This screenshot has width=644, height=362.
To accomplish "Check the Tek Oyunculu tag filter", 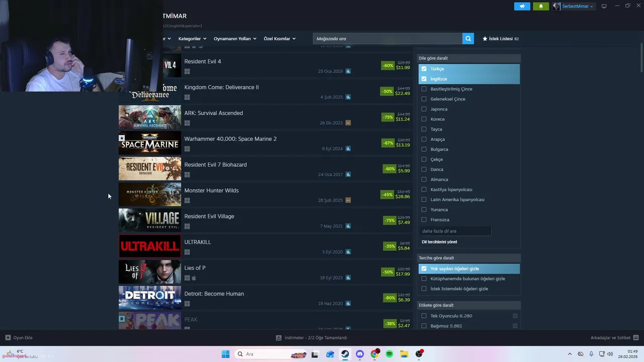I will click(424, 316).
